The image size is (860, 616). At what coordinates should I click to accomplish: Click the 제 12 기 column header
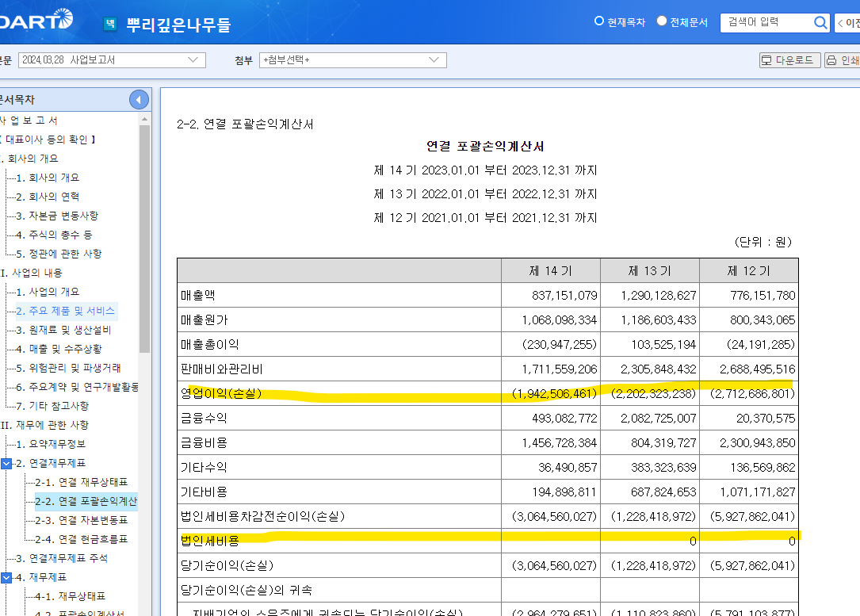pyautogui.click(x=749, y=271)
